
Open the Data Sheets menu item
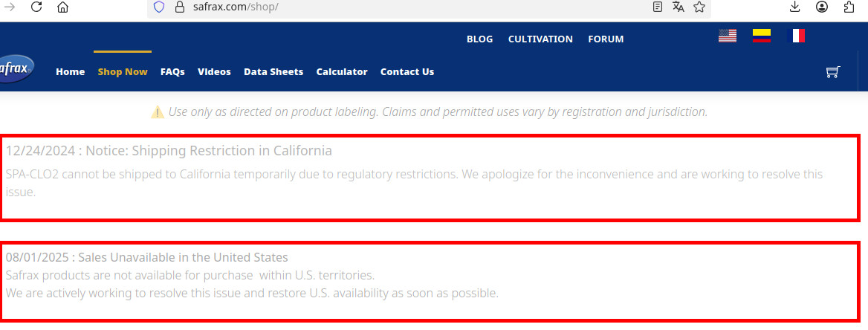click(273, 72)
